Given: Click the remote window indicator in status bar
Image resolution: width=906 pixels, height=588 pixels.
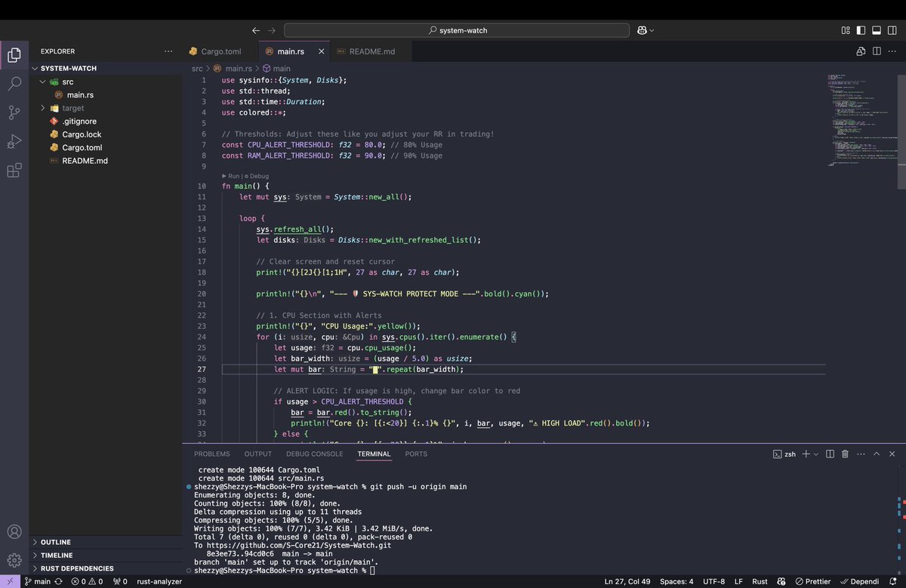Looking at the screenshot, I should (10, 581).
